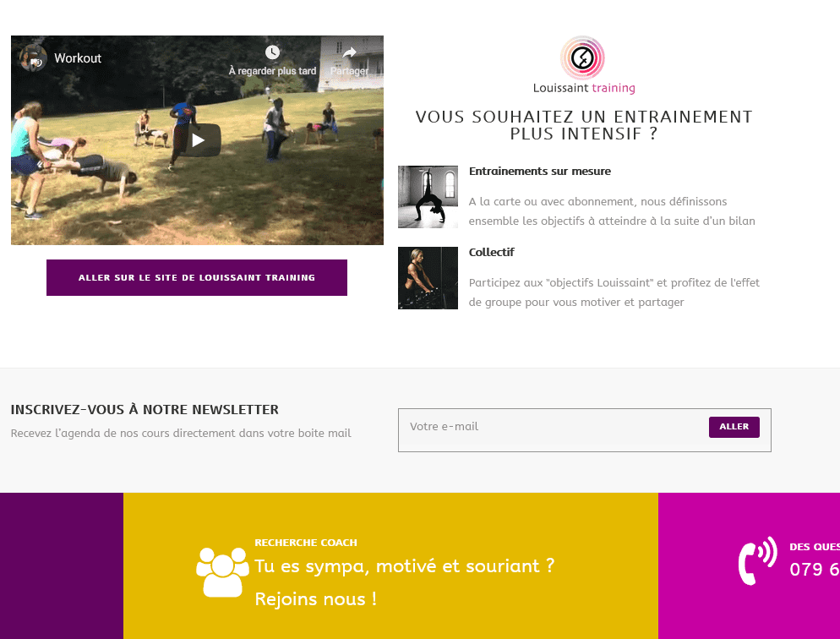Open the Recherche Coach label

[x=306, y=543]
